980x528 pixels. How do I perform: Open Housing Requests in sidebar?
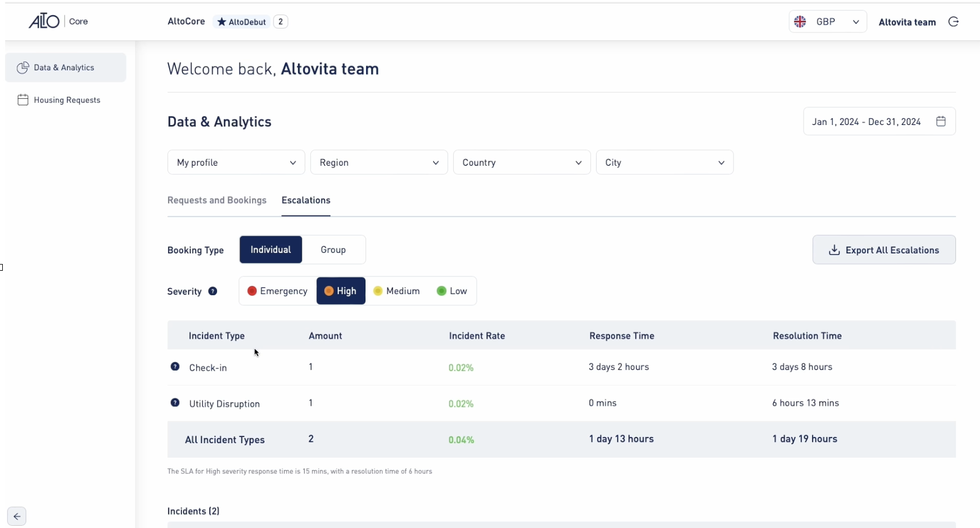click(66, 100)
